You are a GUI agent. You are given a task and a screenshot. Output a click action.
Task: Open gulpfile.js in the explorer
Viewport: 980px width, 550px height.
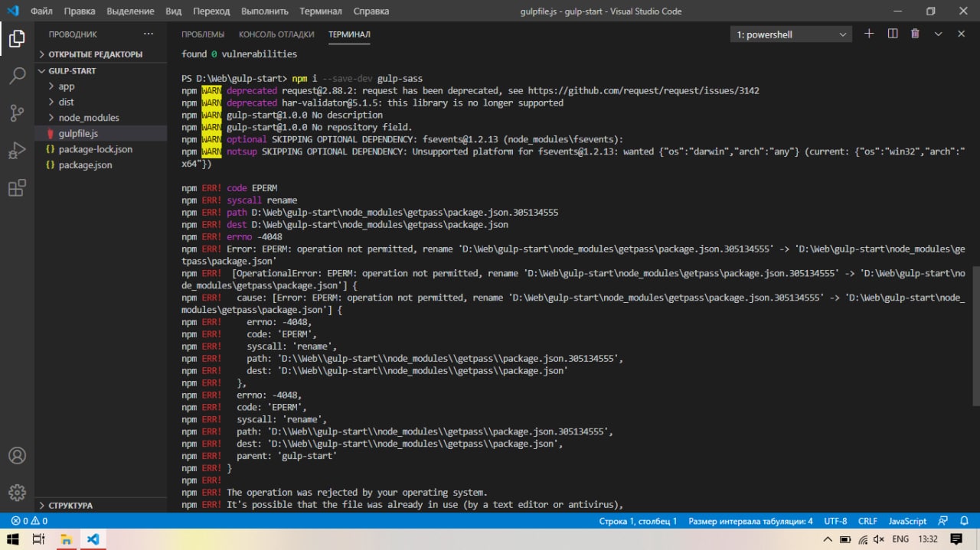(x=101, y=133)
